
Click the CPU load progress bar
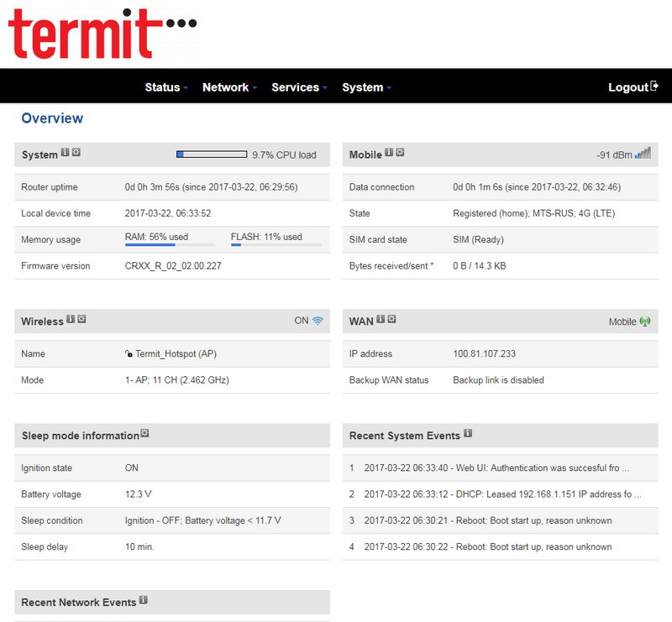coord(211,154)
